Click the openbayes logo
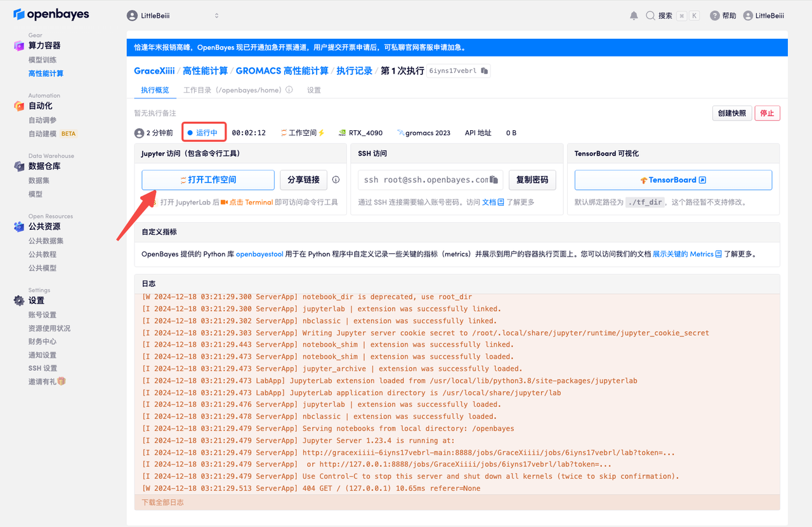 [x=51, y=15]
